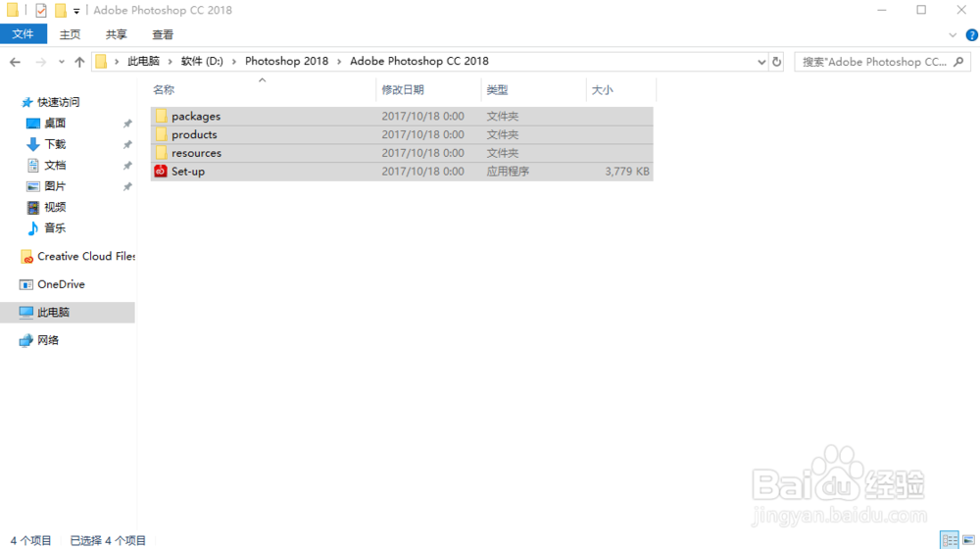The height and width of the screenshot is (549, 980).
Task: Open the recent locations dropdown arrow
Action: coord(61,62)
